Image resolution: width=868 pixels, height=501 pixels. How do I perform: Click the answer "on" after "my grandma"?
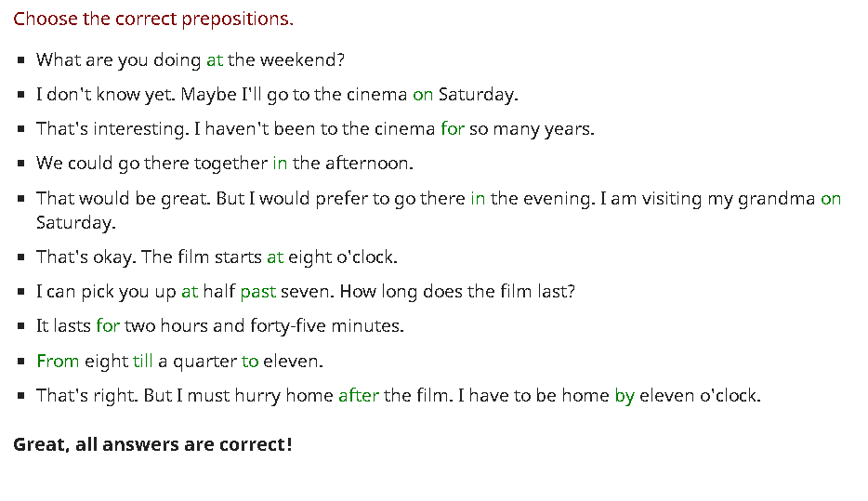[x=831, y=199]
